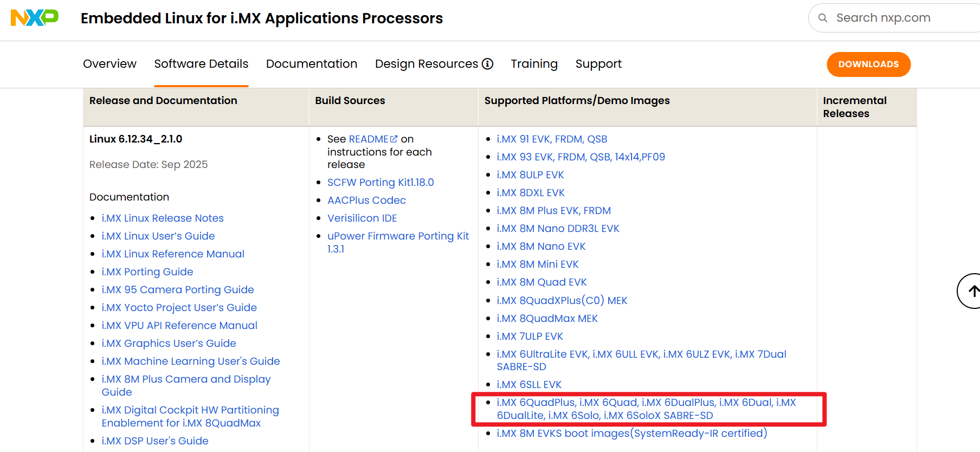Open SCFW Porting Kit1.18.0 link
The height and width of the screenshot is (452, 980).
tap(381, 182)
